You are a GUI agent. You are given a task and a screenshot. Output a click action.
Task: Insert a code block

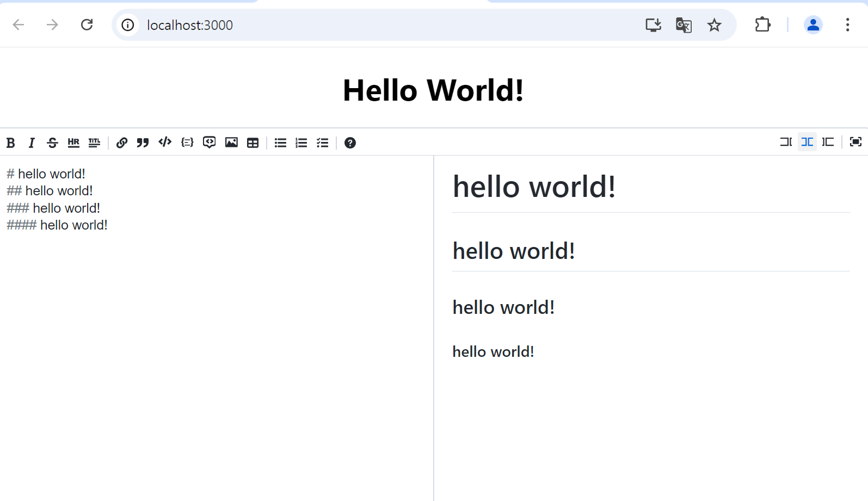point(187,143)
